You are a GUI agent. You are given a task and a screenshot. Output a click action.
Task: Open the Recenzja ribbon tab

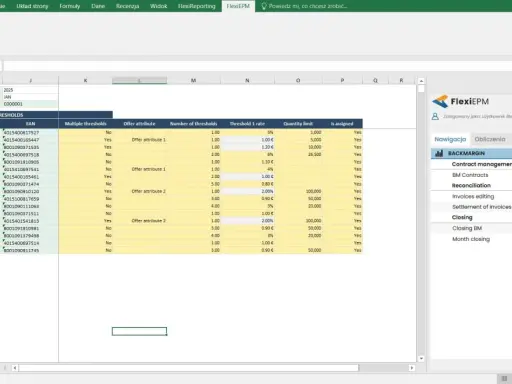[127, 6]
